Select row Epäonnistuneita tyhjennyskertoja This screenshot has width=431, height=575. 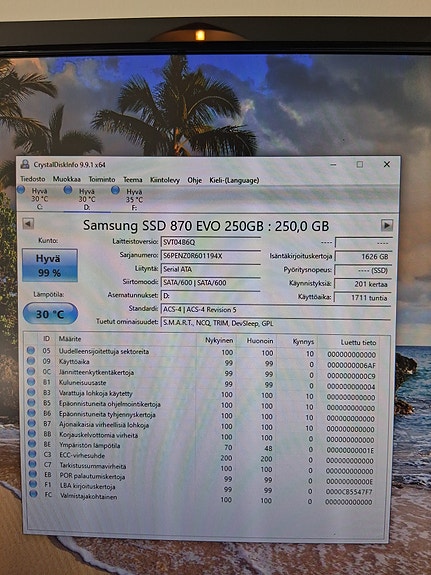pyautogui.click(x=202, y=415)
